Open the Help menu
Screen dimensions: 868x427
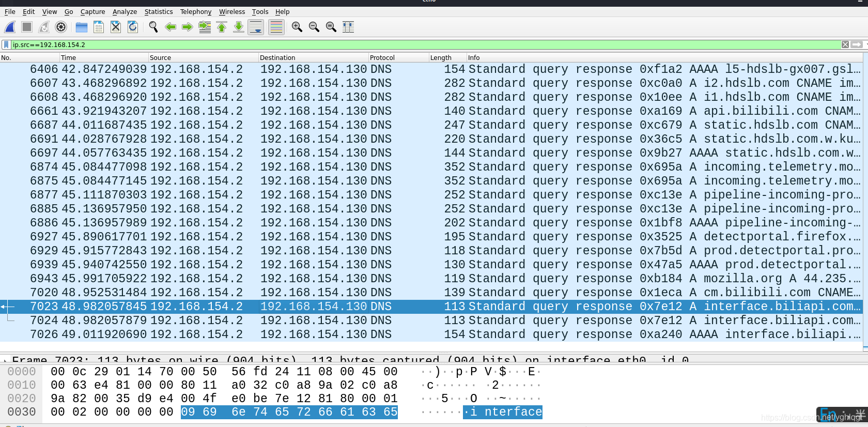click(x=283, y=11)
